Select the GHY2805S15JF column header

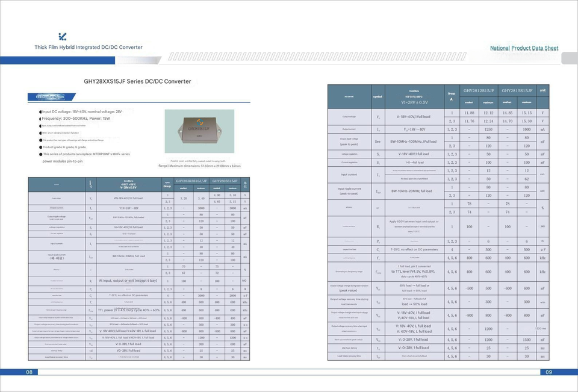pos(224,180)
